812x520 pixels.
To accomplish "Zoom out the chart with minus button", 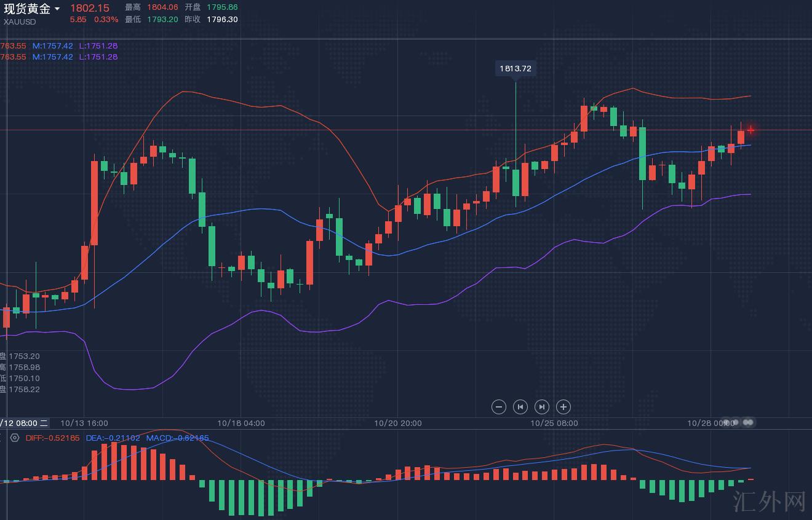I will (499, 407).
